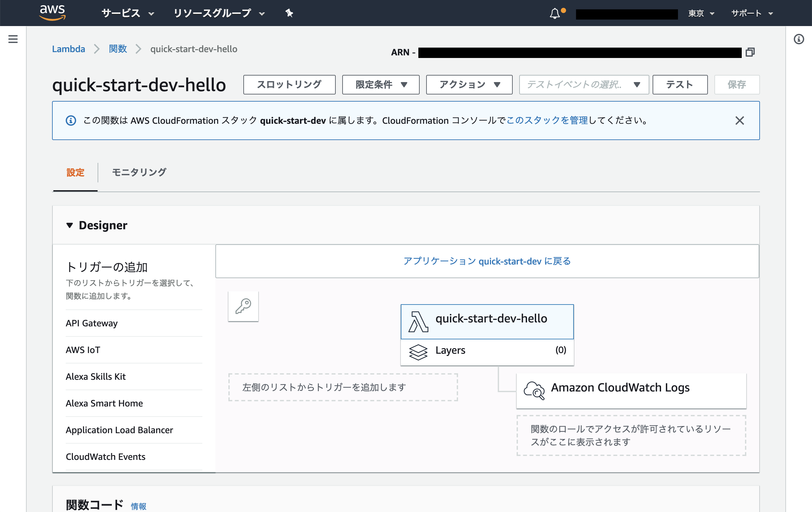Select the Layers stack icon
This screenshot has width=812, height=512.
point(418,352)
